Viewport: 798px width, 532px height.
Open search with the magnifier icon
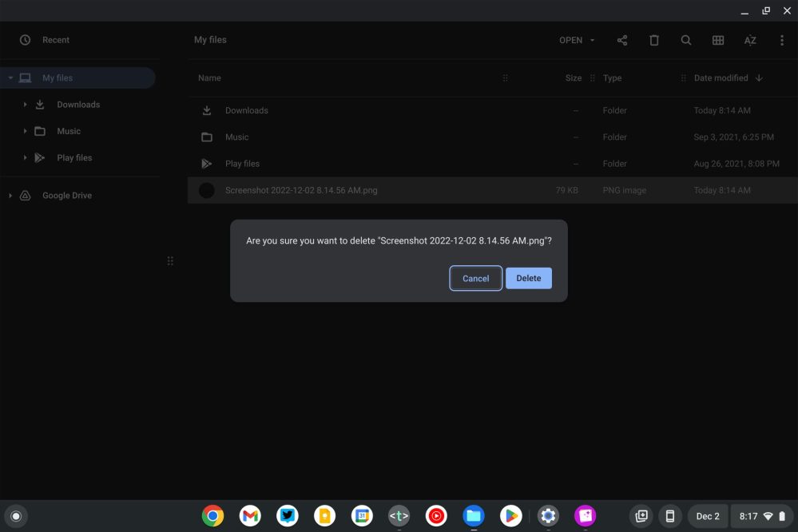pos(686,40)
